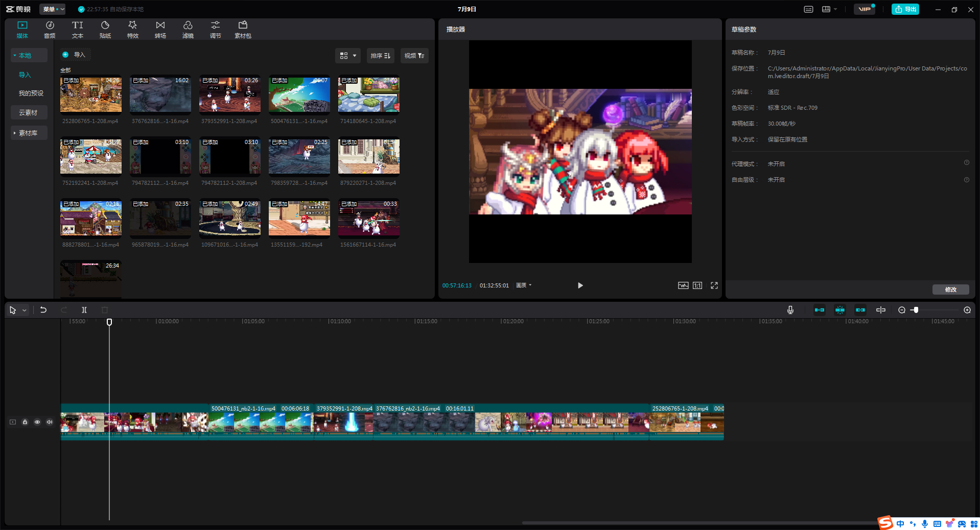Click the VIP badge
The image size is (980, 530).
click(864, 9)
